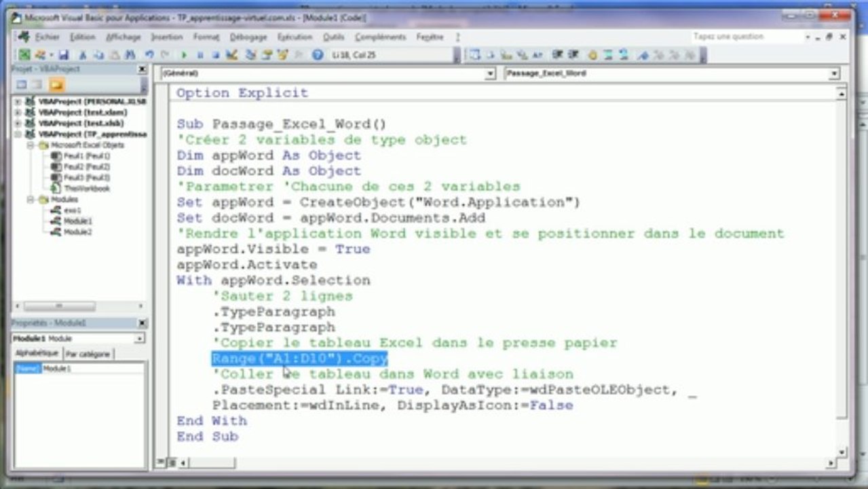Open the Insertion menu

coord(167,37)
